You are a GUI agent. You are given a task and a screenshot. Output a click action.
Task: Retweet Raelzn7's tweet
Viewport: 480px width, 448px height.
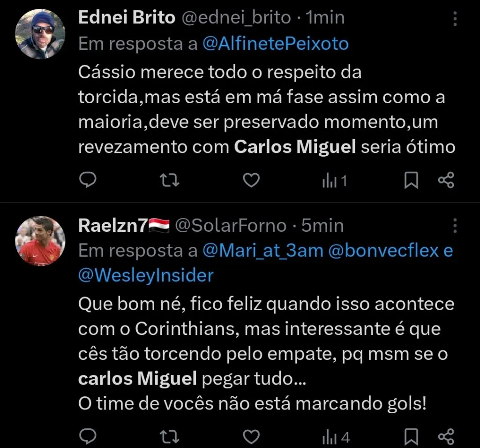169,436
